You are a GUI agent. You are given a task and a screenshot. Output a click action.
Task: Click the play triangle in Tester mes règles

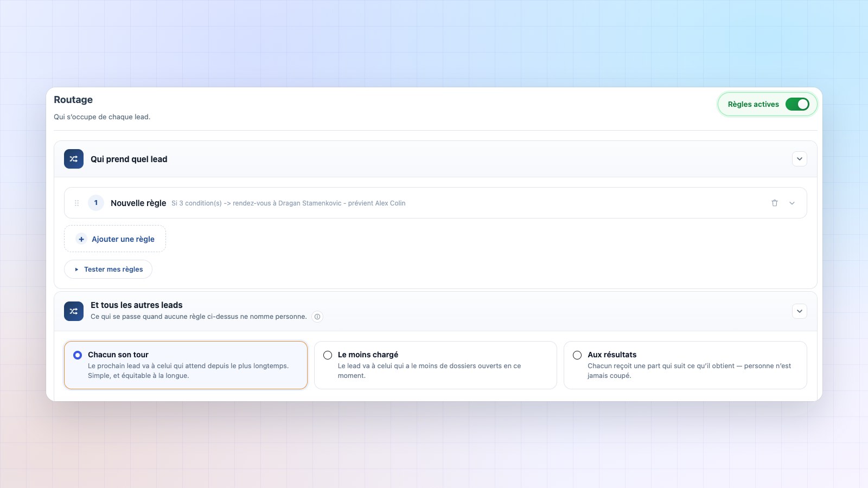click(x=76, y=269)
